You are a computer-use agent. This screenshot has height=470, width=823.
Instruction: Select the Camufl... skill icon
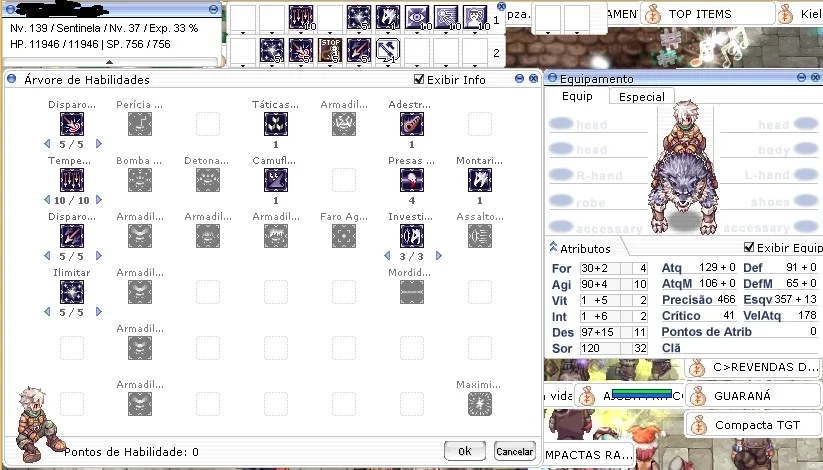276,180
